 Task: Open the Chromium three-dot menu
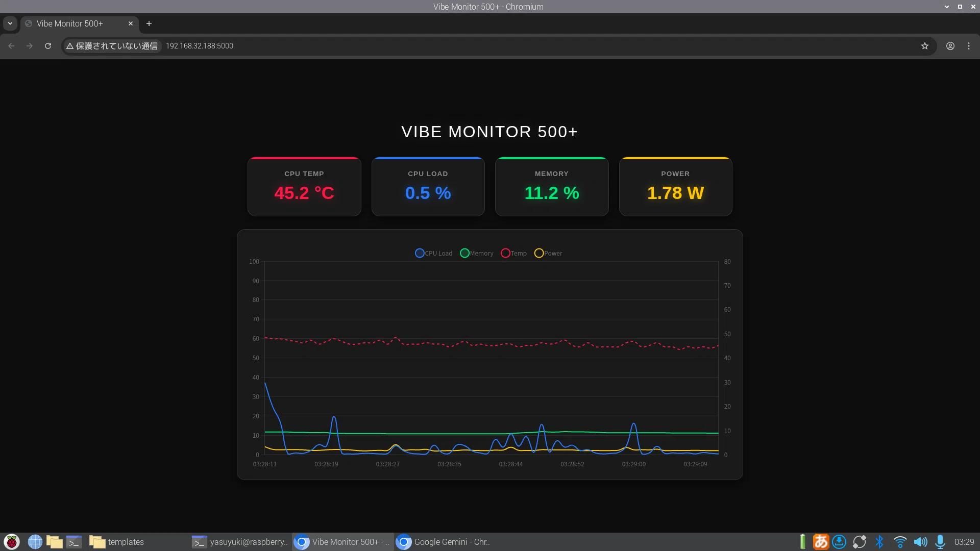(968, 46)
